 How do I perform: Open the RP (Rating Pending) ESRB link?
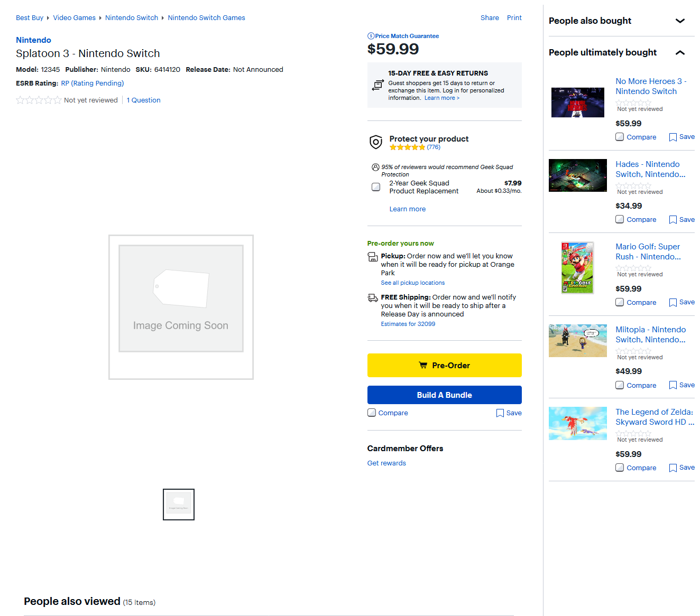tap(93, 83)
